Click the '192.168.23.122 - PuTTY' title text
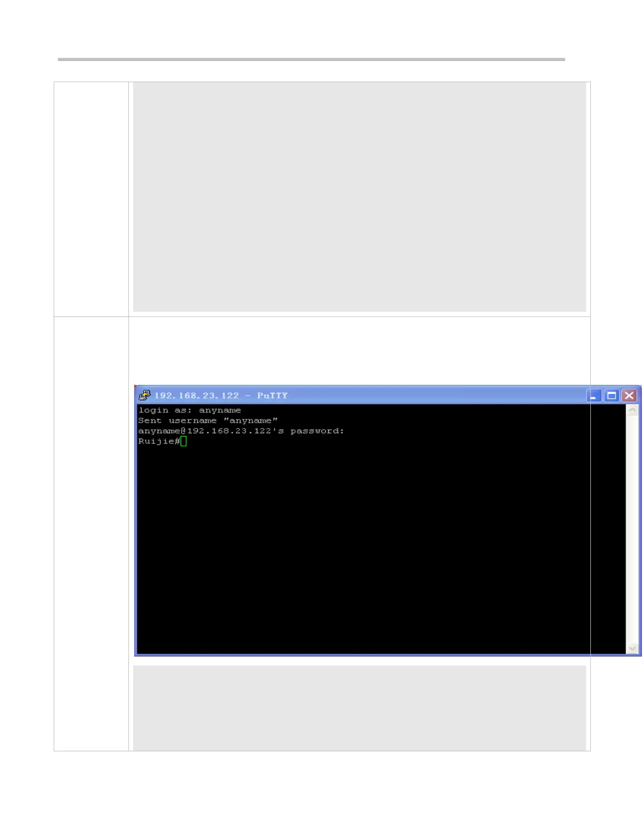Screen dimensions: 644x834 221,395
